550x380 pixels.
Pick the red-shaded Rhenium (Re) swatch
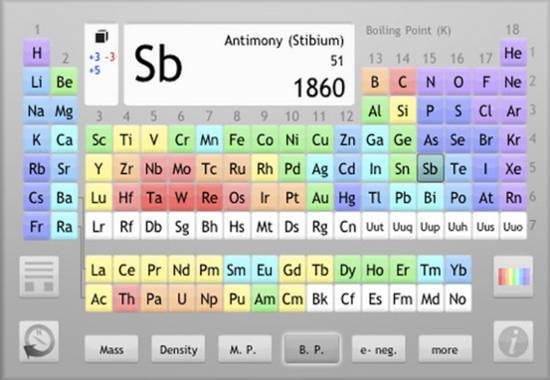[209, 198]
